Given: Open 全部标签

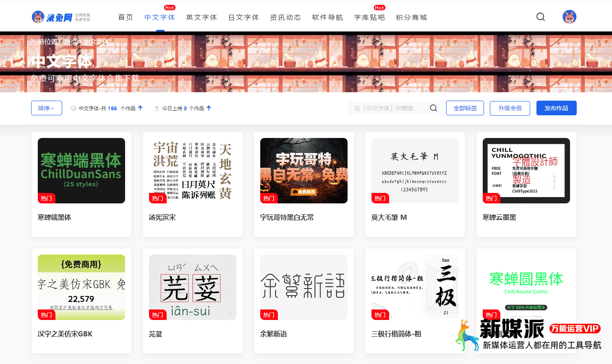Looking at the screenshot, I should click(465, 108).
